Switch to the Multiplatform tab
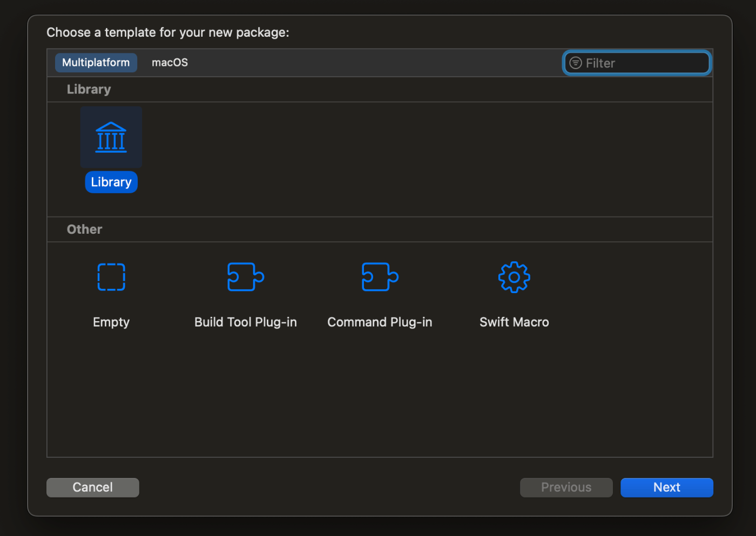 coord(96,63)
